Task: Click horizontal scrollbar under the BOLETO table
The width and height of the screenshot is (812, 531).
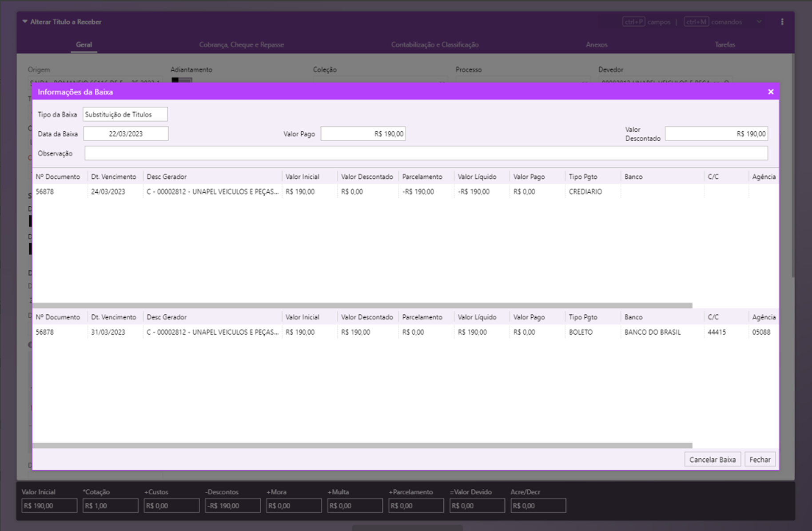Action: click(362, 446)
